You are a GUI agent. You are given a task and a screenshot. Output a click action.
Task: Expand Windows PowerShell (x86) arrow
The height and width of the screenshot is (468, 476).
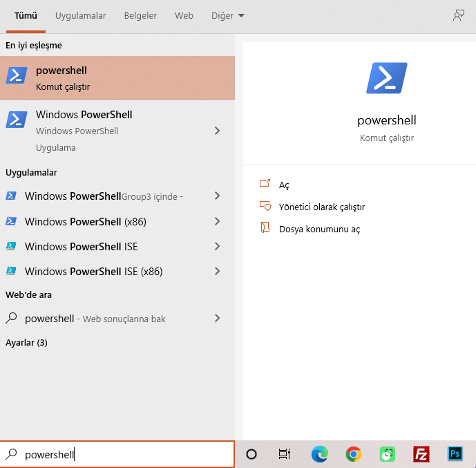coord(217,221)
